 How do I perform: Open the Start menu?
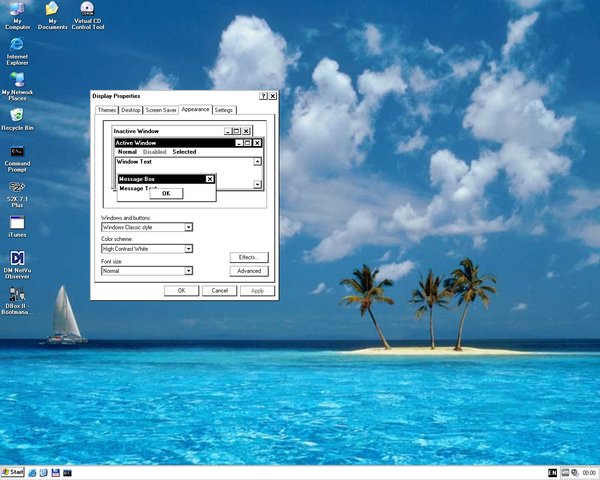(x=13, y=472)
